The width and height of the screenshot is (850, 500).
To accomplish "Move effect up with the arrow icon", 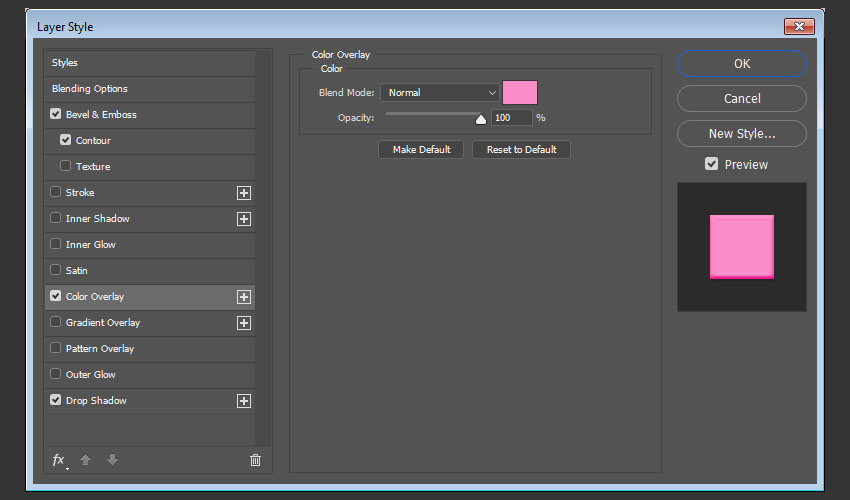I will pyautogui.click(x=86, y=460).
